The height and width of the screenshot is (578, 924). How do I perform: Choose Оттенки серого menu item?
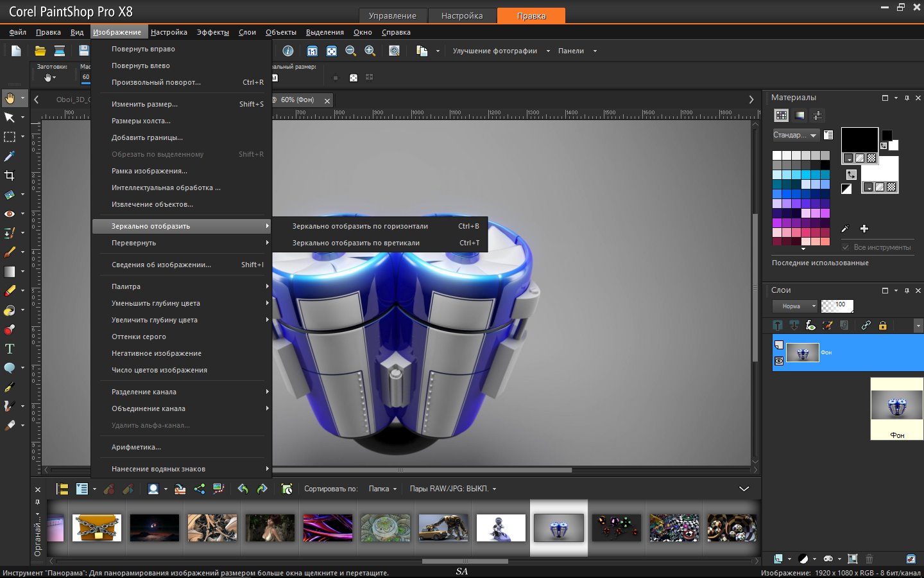(x=182, y=337)
